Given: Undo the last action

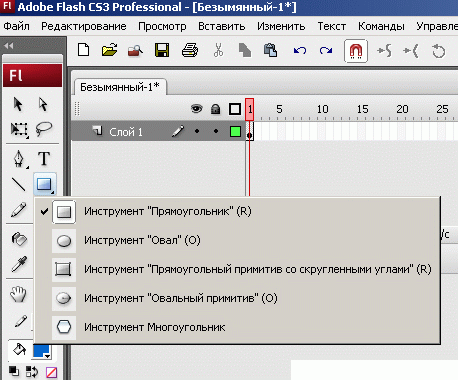Looking at the screenshot, I should pyautogui.click(x=300, y=51).
